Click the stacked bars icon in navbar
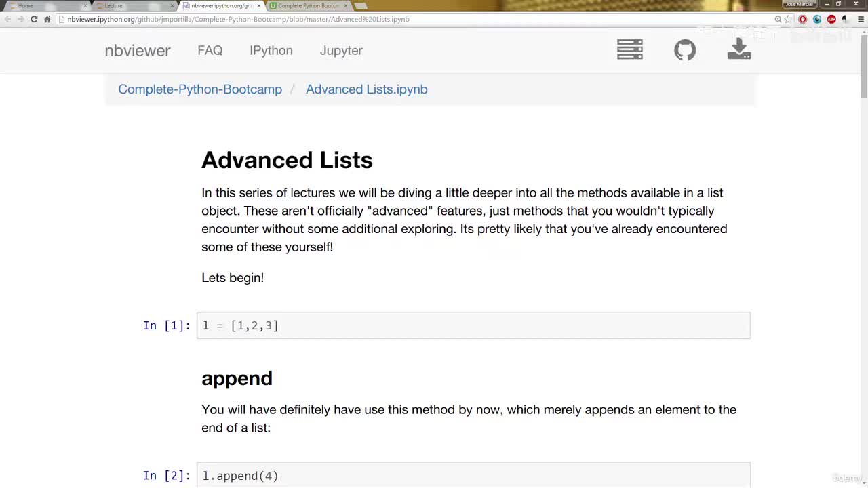The image size is (868, 488). coord(630,49)
